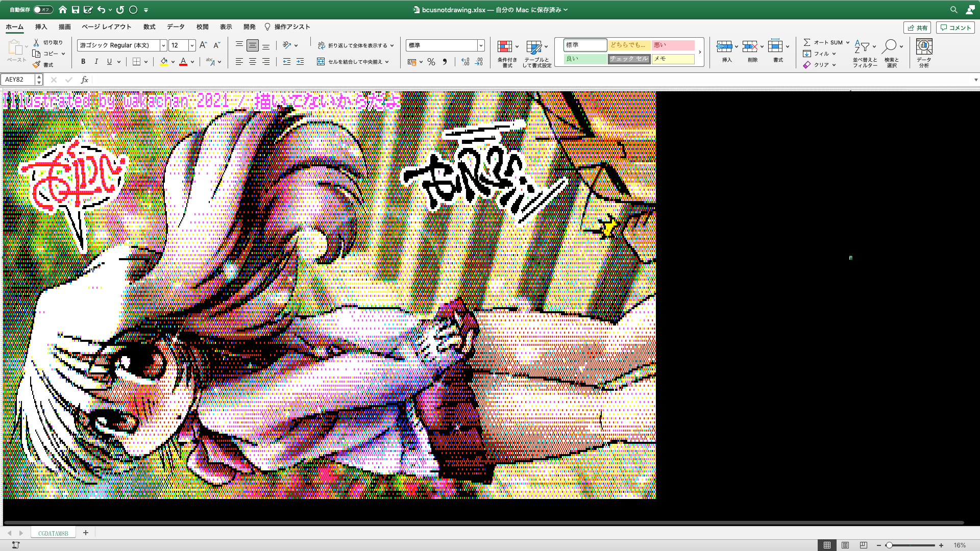This screenshot has height=551, width=980.
Task: Toggle align text right
Action: click(x=265, y=62)
